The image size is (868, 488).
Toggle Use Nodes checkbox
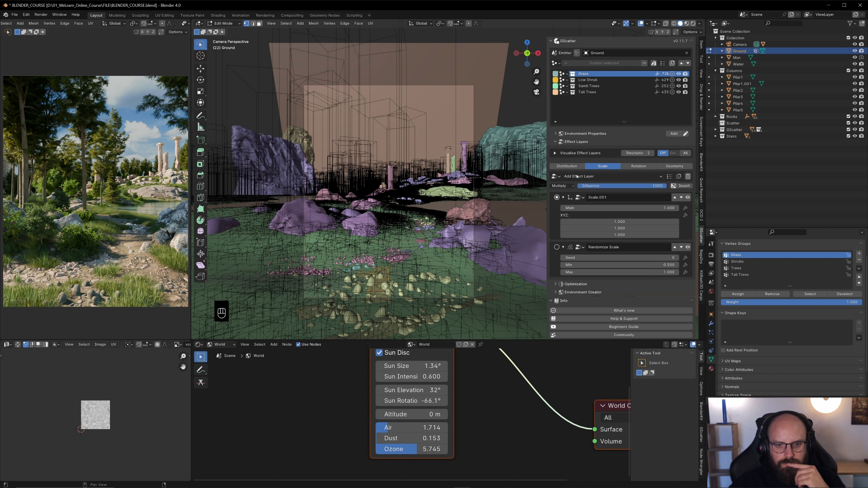[x=298, y=344]
